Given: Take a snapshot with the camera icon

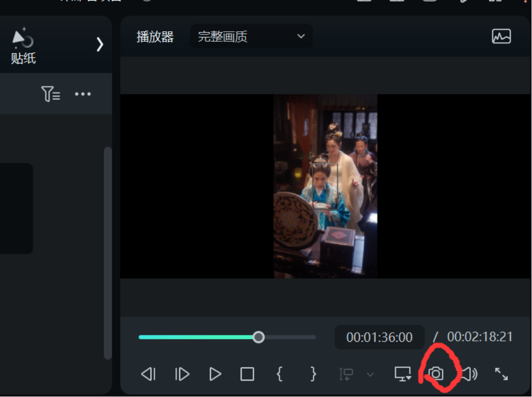Looking at the screenshot, I should point(436,373).
